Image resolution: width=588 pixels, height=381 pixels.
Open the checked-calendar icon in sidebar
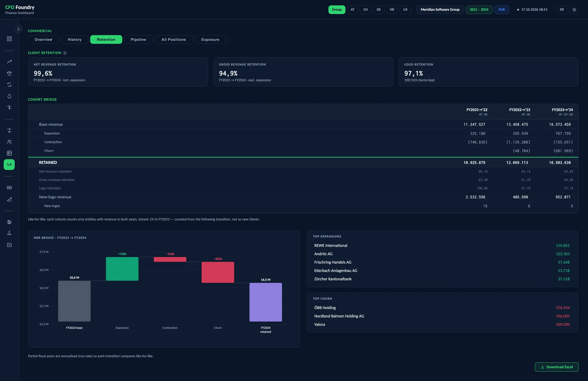click(x=9, y=245)
